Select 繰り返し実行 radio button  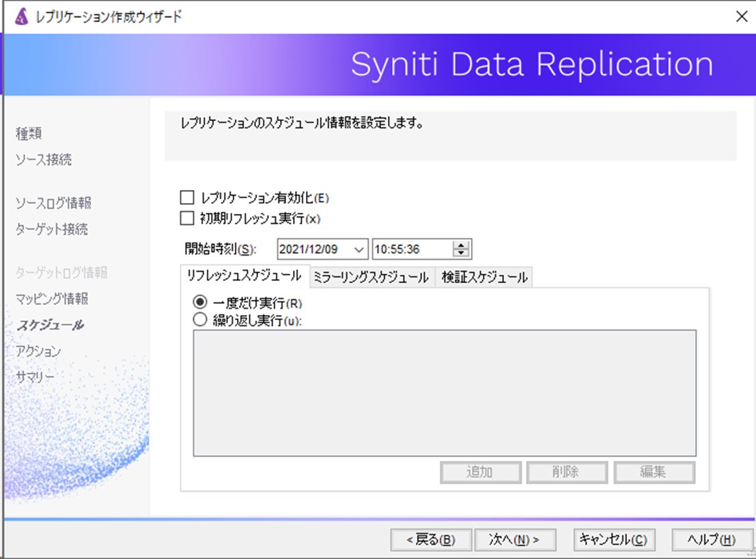click(x=199, y=320)
